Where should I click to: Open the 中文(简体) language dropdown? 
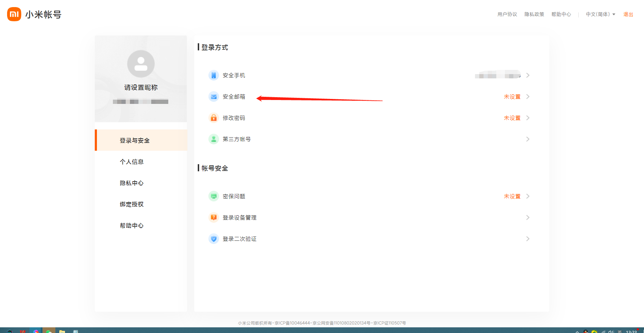coord(601,14)
